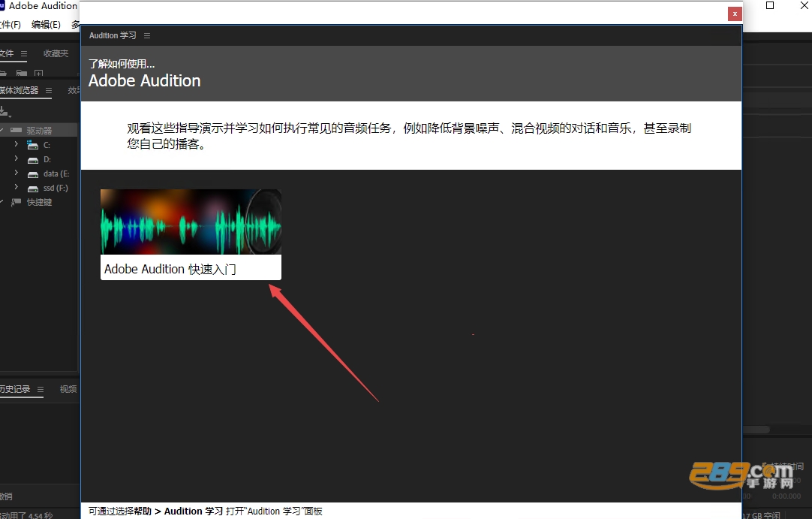Select the D: drive icon
This screenshot has width=812, height=519.
coord(32,160)
